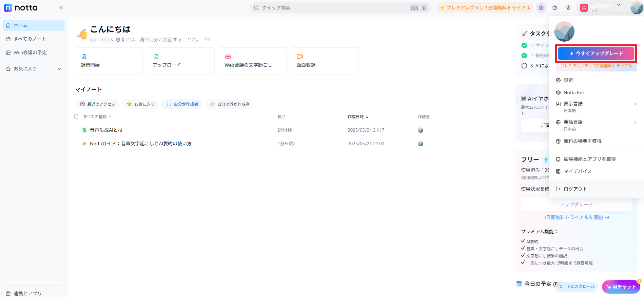Click large avatar in profile menu

coord(564,31)
